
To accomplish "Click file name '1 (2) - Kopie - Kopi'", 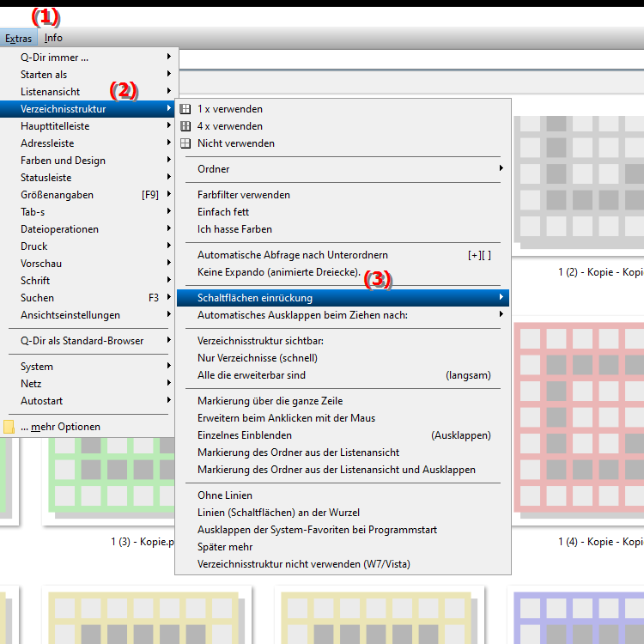I will click(x=601, y=272).
